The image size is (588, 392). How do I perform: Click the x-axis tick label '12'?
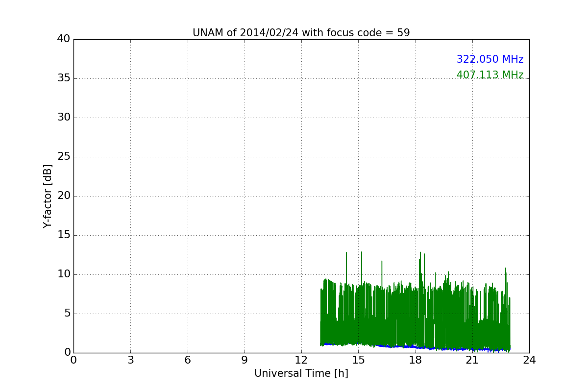click(x=301, y=360)
